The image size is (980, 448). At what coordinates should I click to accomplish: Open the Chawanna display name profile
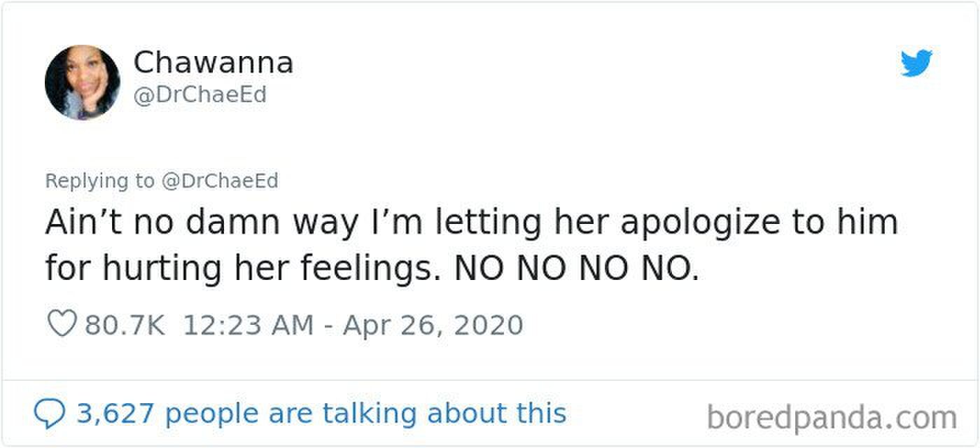tap(213, 63)
